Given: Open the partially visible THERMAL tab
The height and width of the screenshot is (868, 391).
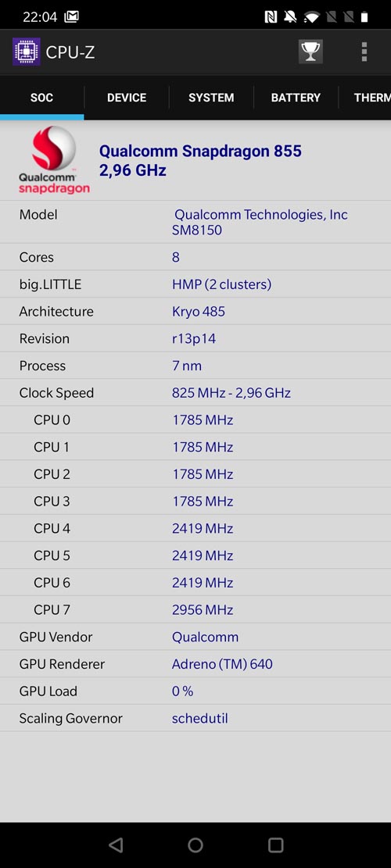Looking at the screenshot, I should point(365,98).
